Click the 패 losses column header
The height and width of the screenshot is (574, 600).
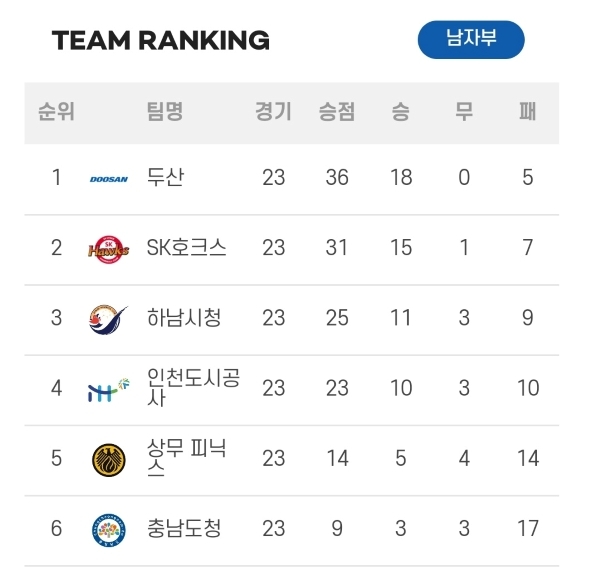(x=528, y=112)
